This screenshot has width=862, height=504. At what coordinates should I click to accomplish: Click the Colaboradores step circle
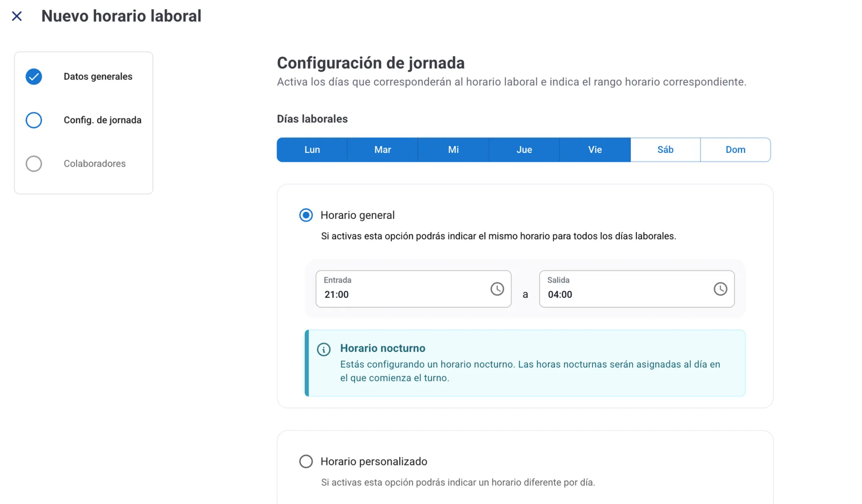pyautogui.click(x=34, y=164)
